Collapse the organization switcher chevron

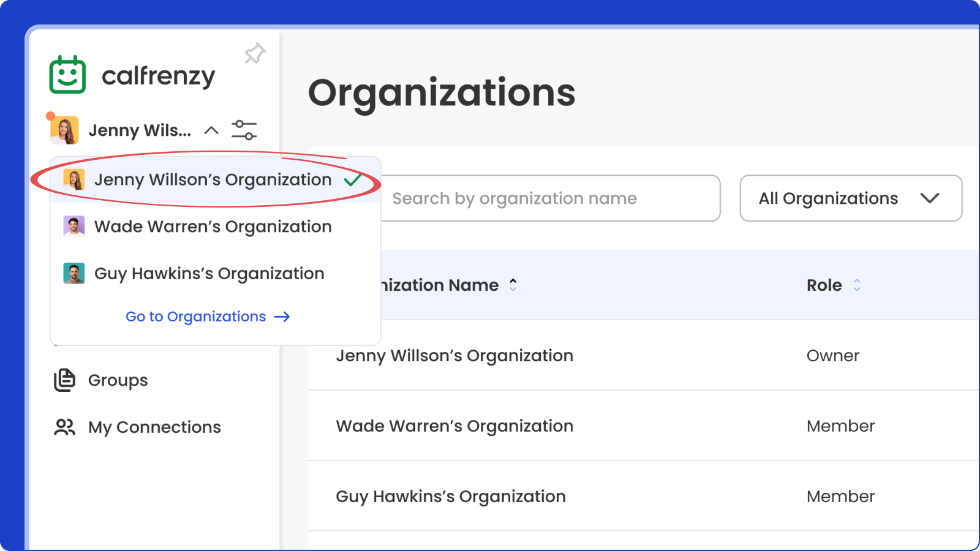[211, 130]
